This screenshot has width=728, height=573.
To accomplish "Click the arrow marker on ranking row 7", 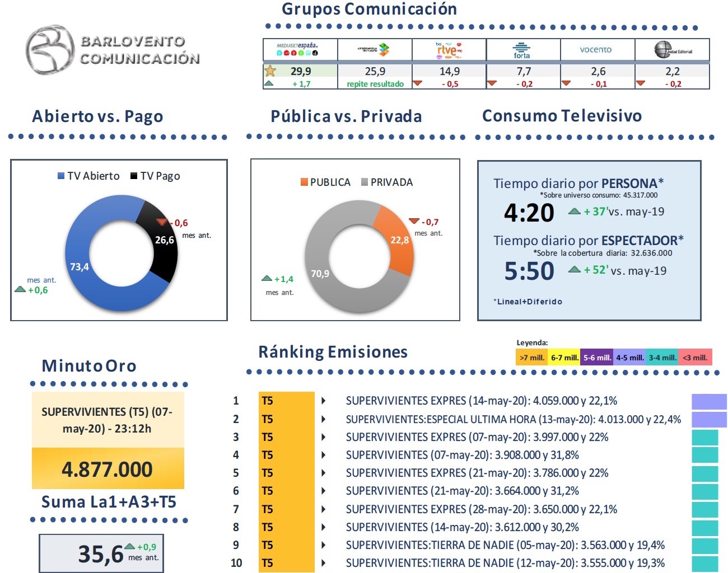I will coord(324,509).
